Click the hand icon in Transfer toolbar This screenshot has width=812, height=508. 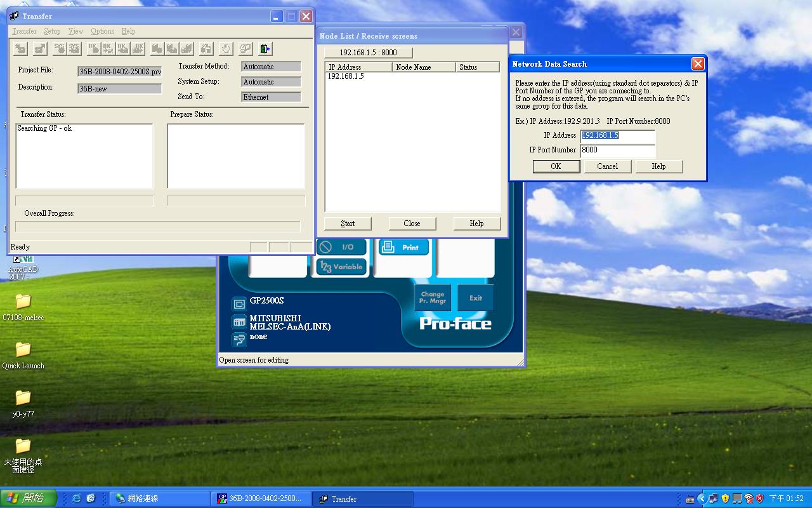pyautogui.click(x=225, y=48)
